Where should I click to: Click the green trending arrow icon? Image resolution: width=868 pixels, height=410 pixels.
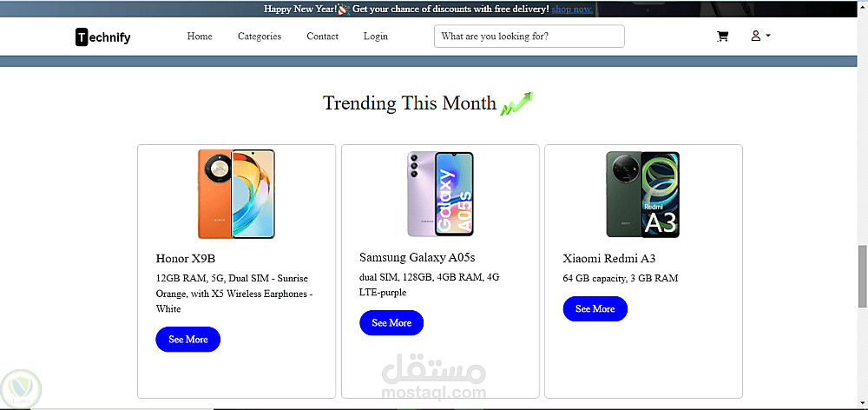(x=516, y=103)
